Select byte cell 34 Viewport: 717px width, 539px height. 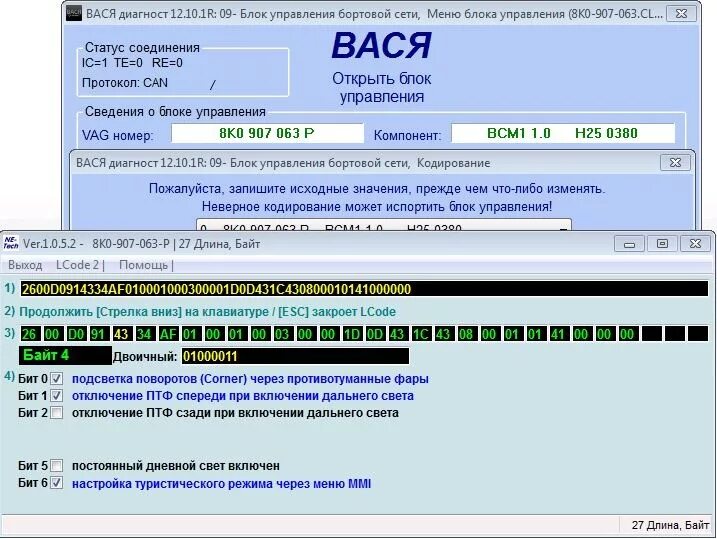[144, 334]
